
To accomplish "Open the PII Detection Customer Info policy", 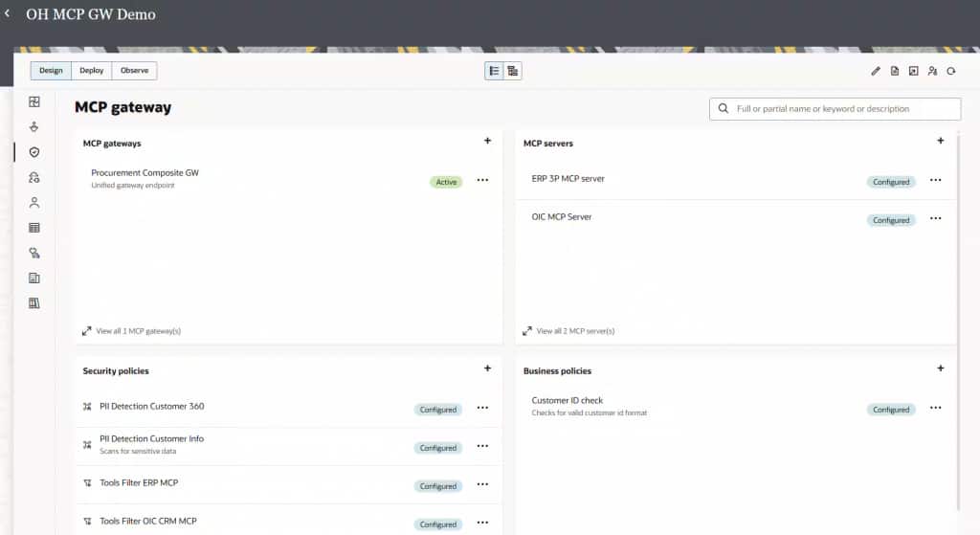I will [x=152, y=438].
